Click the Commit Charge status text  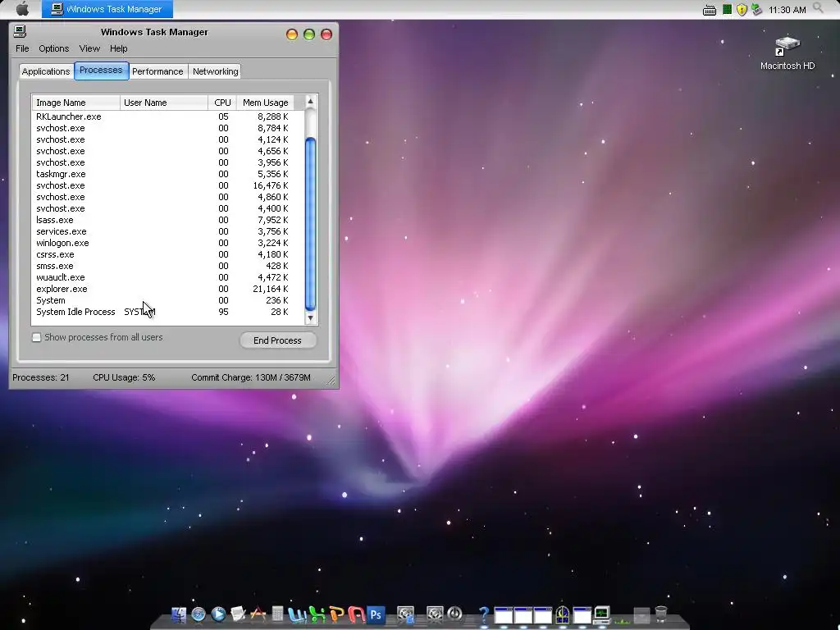pos(251,377)
